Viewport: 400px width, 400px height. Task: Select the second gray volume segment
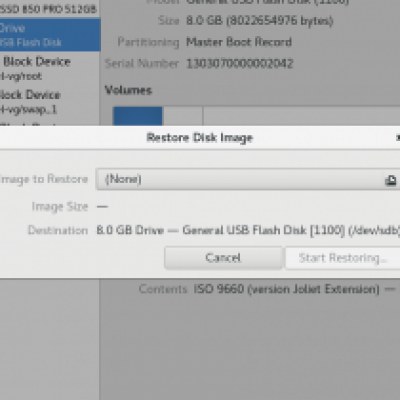coord(182,116)
